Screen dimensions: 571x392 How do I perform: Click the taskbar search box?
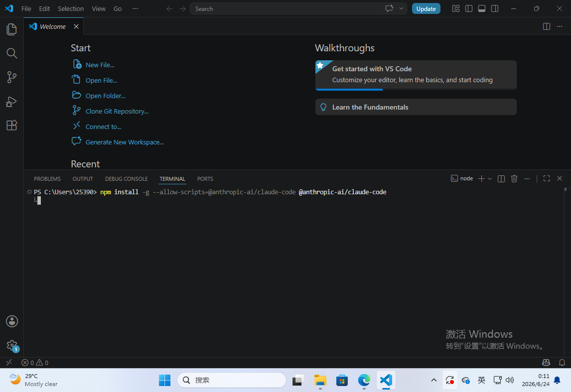pos(232,380)
